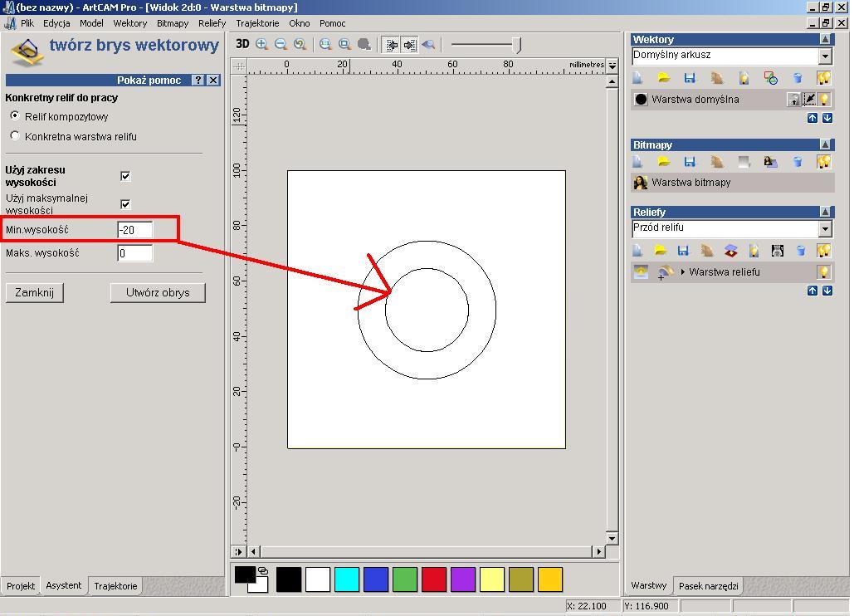This screenshot has height=616, width=854.
Task: Delete vector layer with Wektory trash icon
Action: pos(798,78)
